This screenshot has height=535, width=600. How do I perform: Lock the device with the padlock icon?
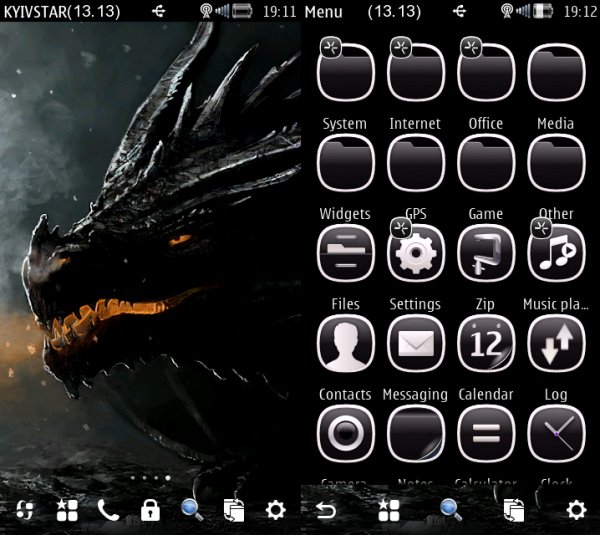click(150, 511)
